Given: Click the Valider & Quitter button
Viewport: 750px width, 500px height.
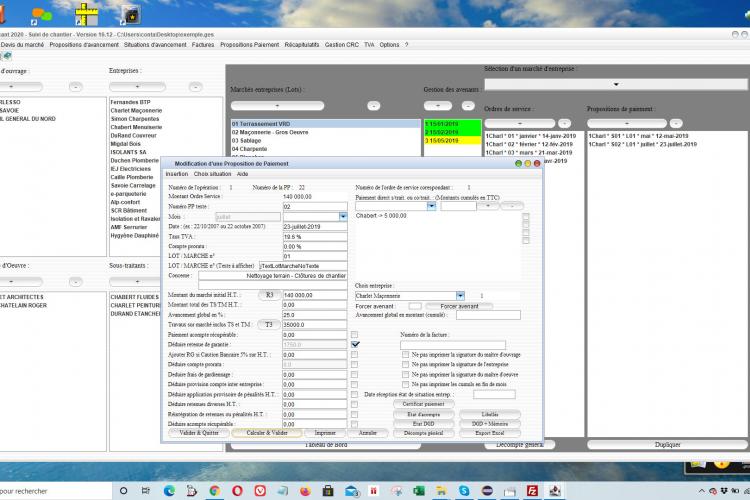Looking at the screenshot, I should (199, 433).
